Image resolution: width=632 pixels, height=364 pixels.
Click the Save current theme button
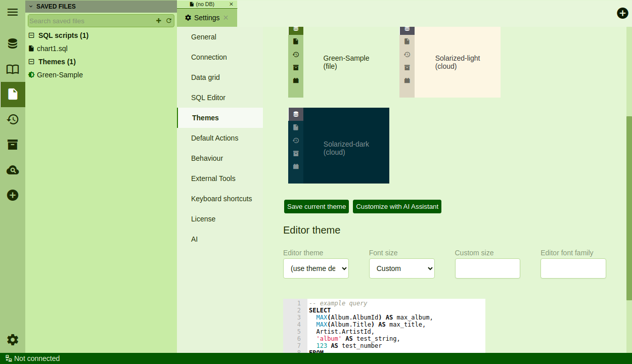(317, 206)
